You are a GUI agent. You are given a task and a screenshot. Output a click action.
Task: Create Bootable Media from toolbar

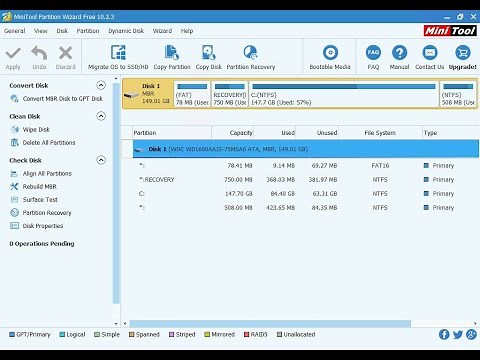pos(330,57)
